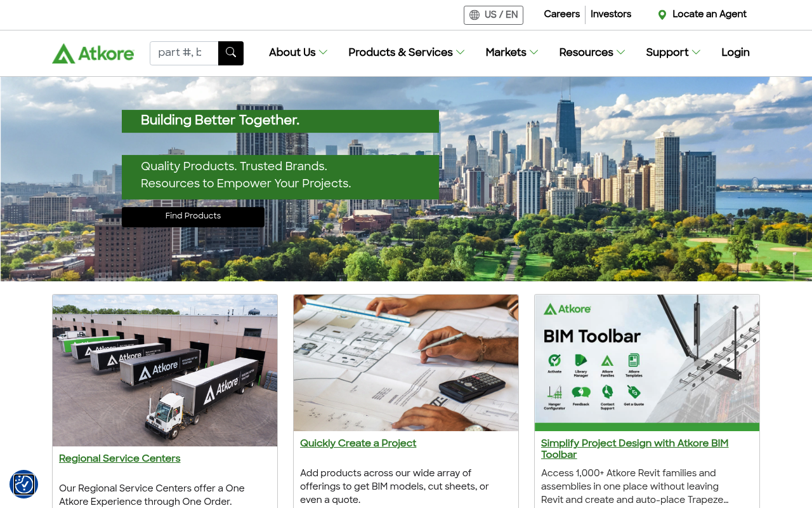Viewport: 812px width, 508px height.
Task: Click the text starting 'Add products across our wide array'
Action: click(395, 486)
